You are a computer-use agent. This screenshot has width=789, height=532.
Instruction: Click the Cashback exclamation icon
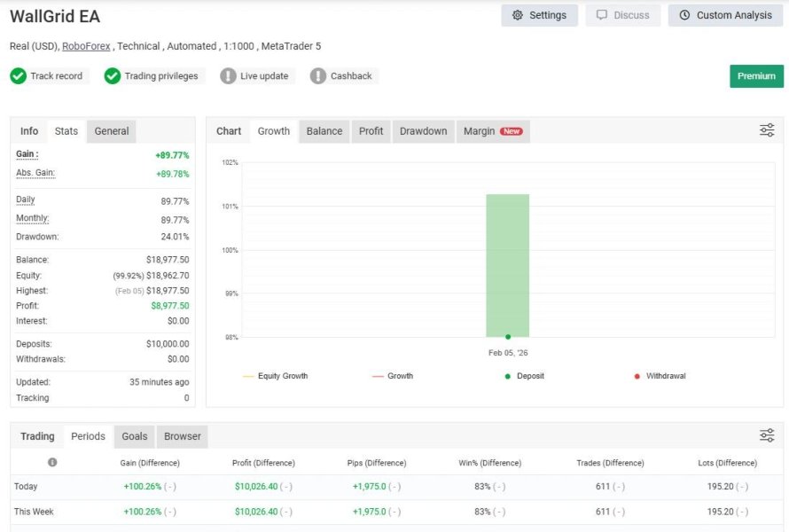[x=318, y=76]
